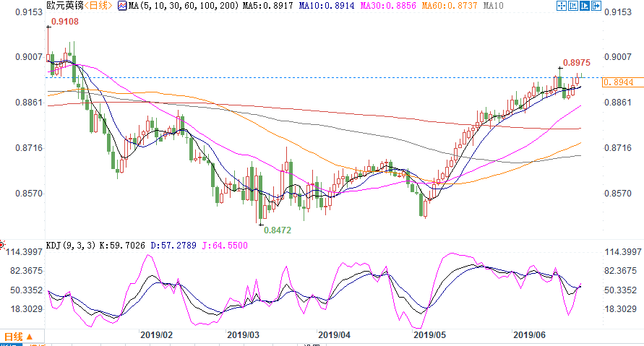Click the 114.3997 right KDJ axis value

point(622,252)
